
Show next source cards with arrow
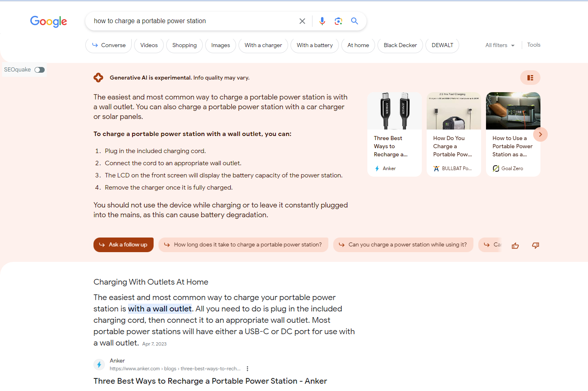(x=540, y=134)
